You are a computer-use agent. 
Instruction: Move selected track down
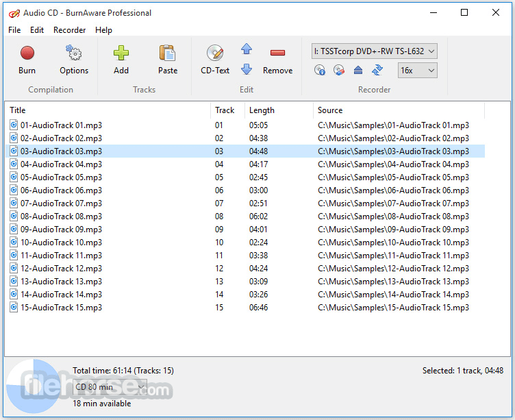[x=247, y=69]
